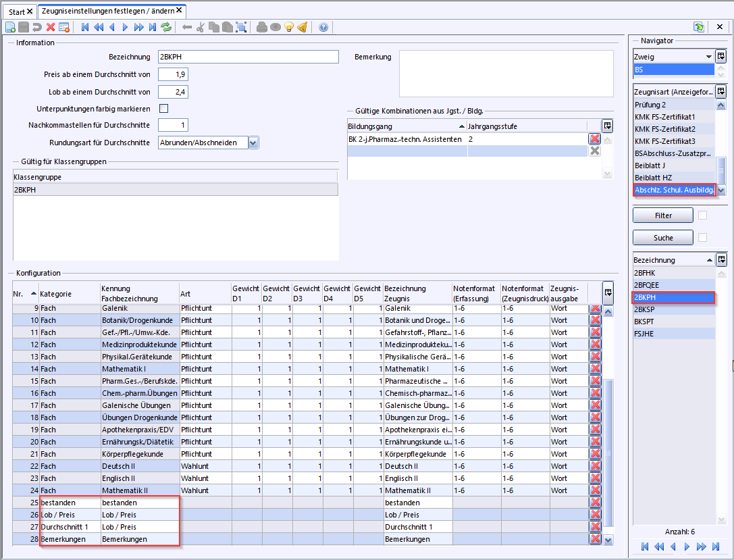Select 2BKPH in Klassengruppe list
The height and width of the screenshot is (560, 734).
[176, 190]
